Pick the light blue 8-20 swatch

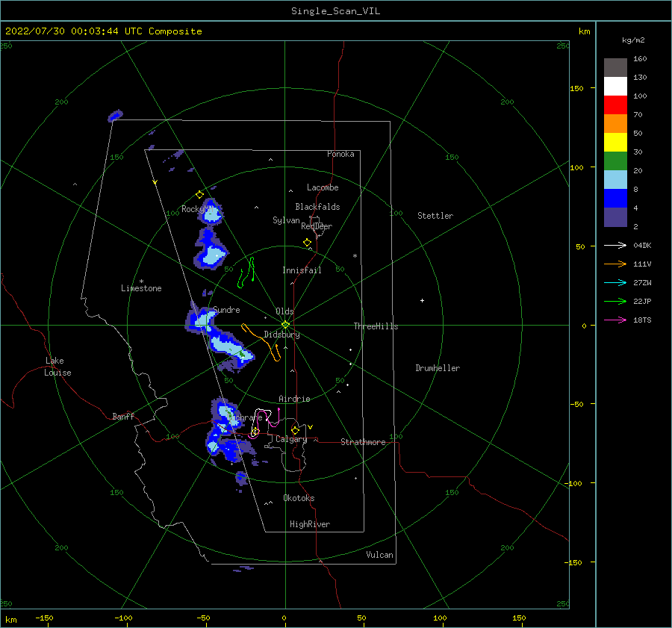615,180
